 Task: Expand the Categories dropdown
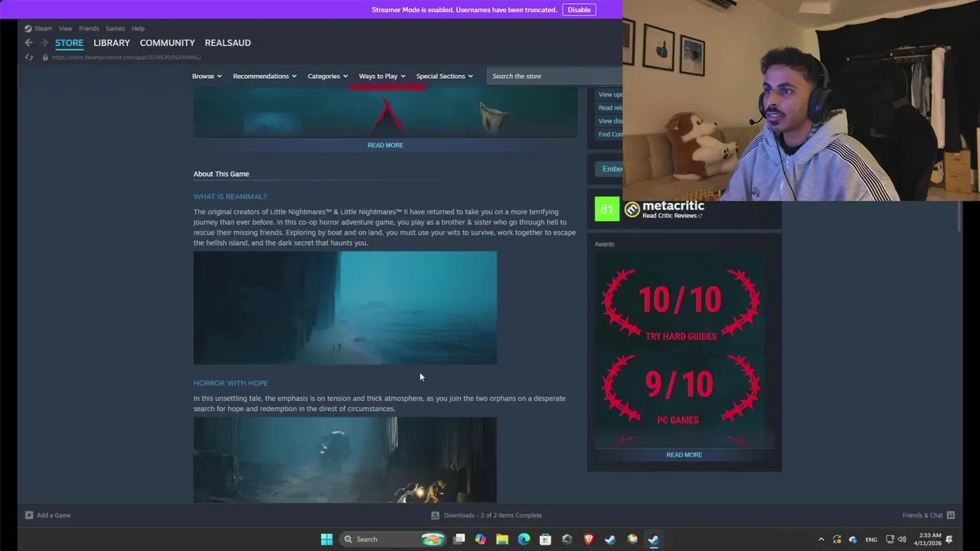pos(328,76)
